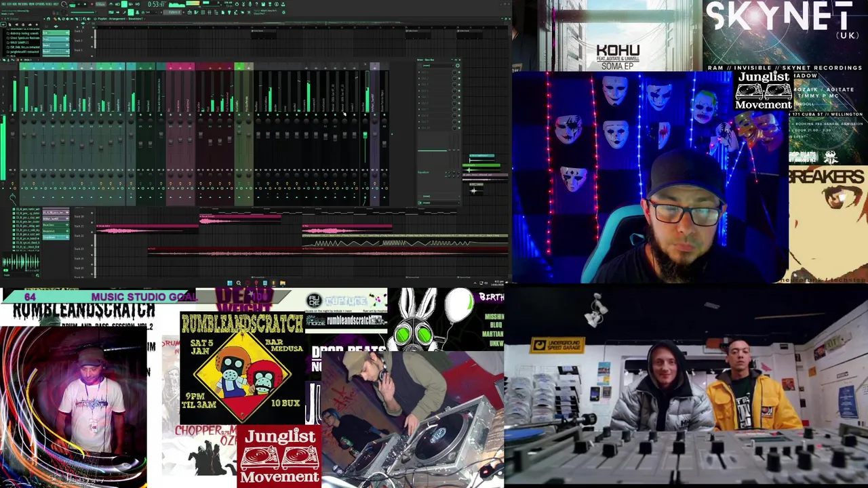Toggle Slot 5 enable LED in mixer
868x488 pixels.
[x=459, y=97]
